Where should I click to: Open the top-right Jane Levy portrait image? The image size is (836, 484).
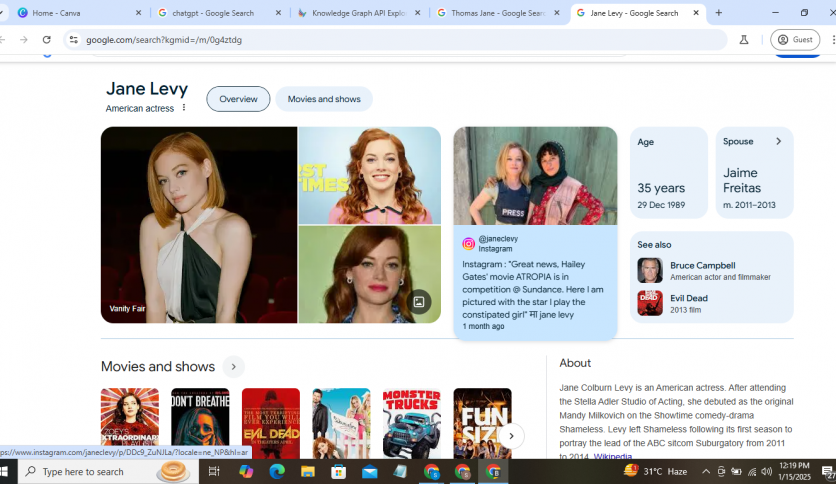(x=369, y=175)
